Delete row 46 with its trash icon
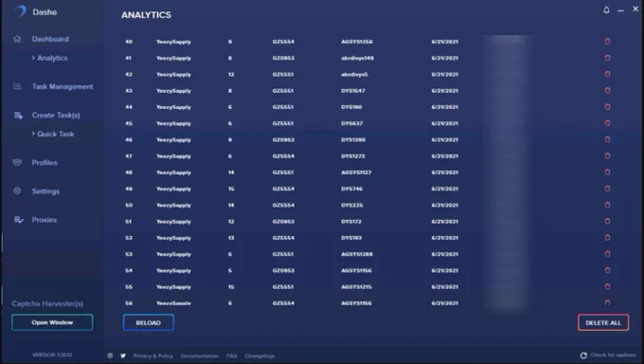The image size is (644, 364). tap(607, 139)
